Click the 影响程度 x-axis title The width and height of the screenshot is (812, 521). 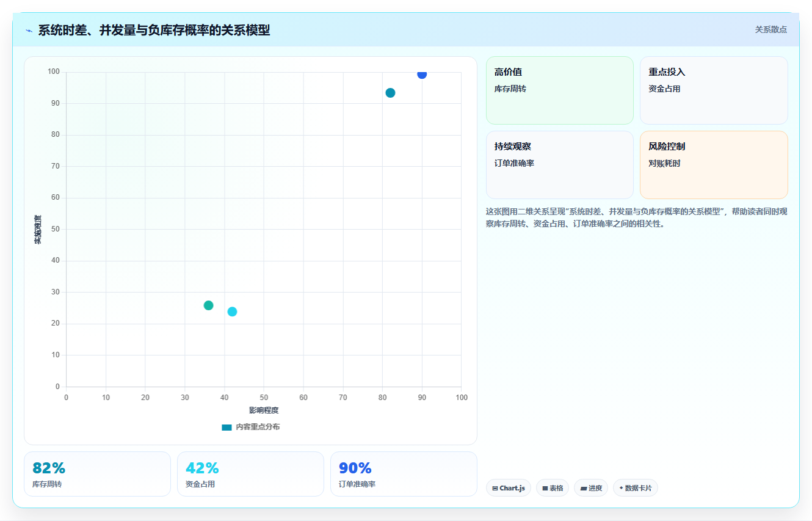point(264,410)
